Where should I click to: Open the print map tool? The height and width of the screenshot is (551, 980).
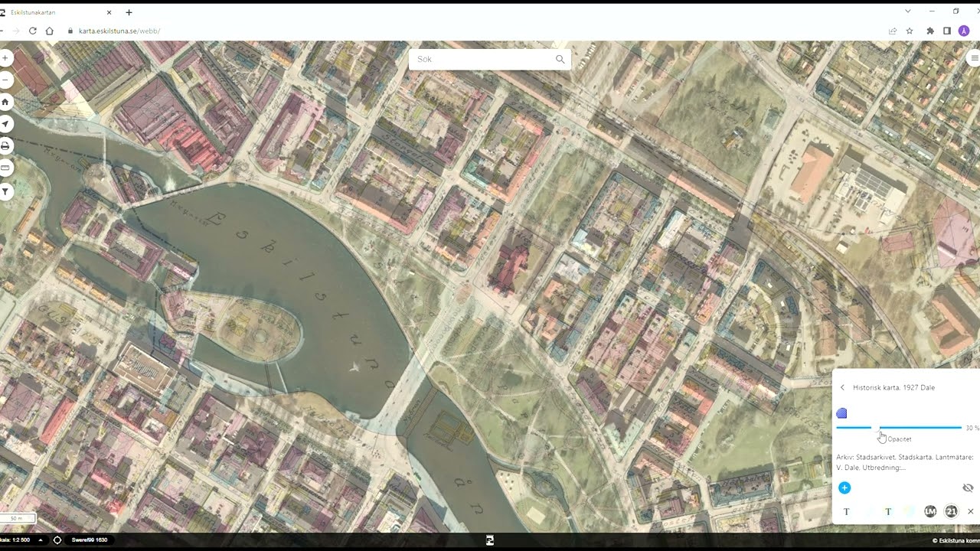5,146
